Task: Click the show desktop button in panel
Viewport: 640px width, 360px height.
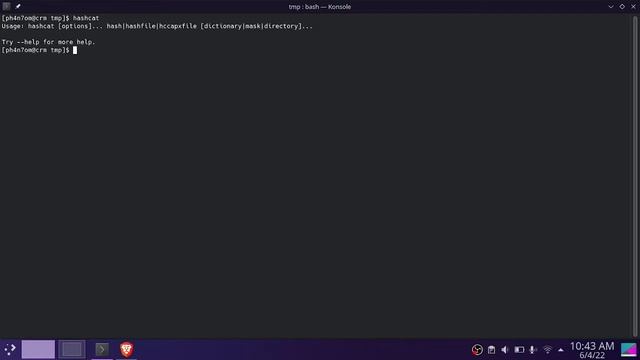Action: tap(629, 350)
